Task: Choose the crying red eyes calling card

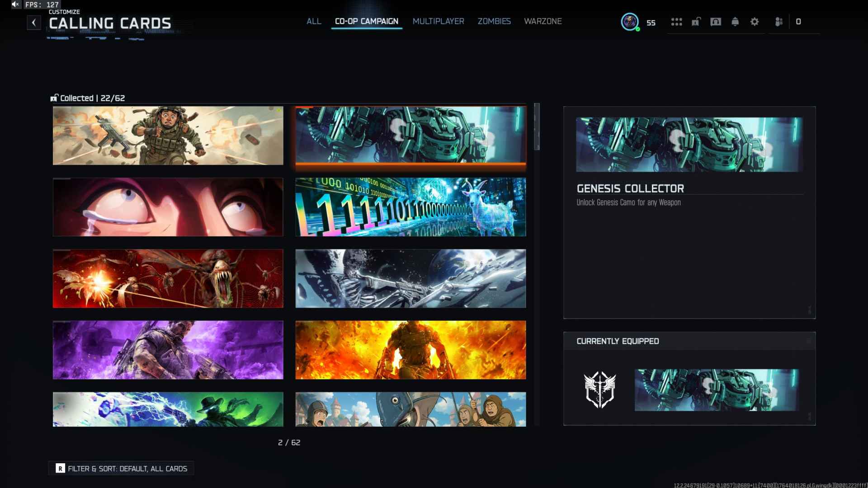Action: [x=168, y=207]
